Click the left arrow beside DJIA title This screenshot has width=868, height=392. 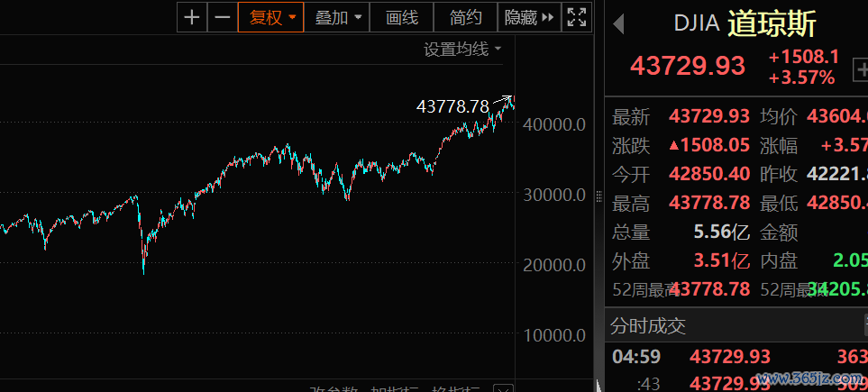pos(618,24)
